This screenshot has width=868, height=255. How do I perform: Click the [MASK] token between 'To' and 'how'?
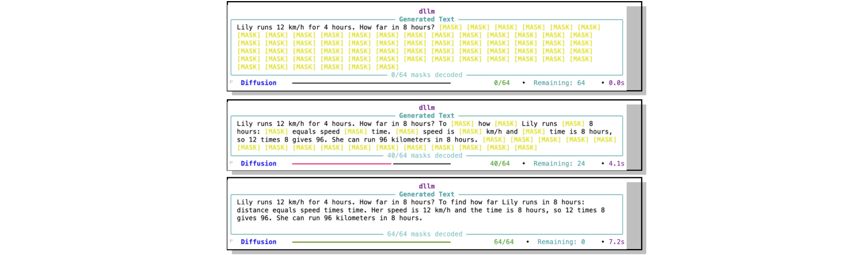coord(462,124)
